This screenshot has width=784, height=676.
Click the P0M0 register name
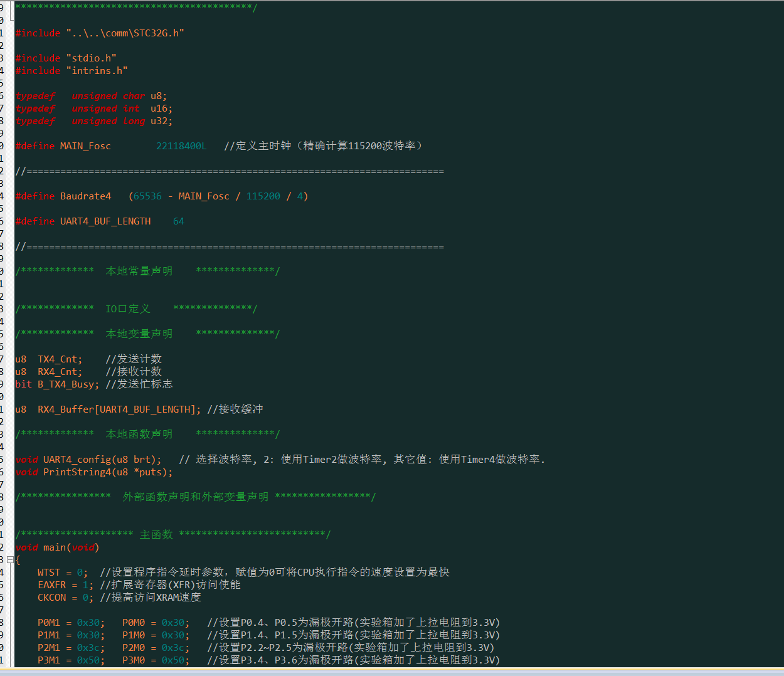[134, 623]
